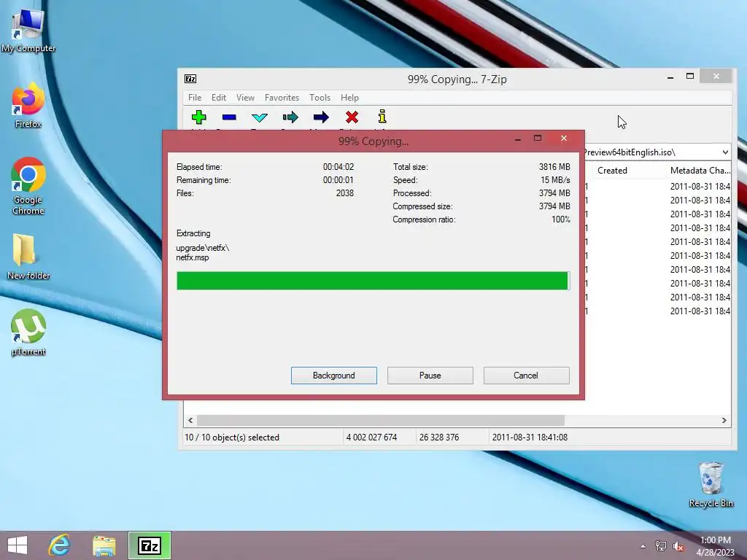Click the '26 328 376' status bar value

coord(439,437)
